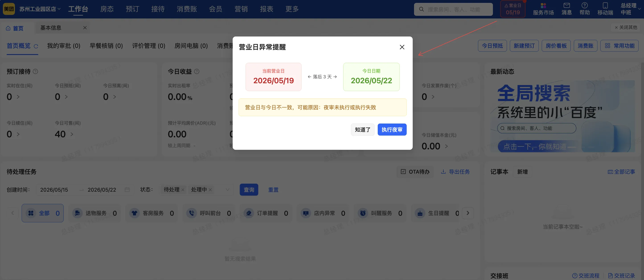Click the help icon beside 预订接待
The height and width of the screenshot is (280, 644).
[x=35, y=71]
